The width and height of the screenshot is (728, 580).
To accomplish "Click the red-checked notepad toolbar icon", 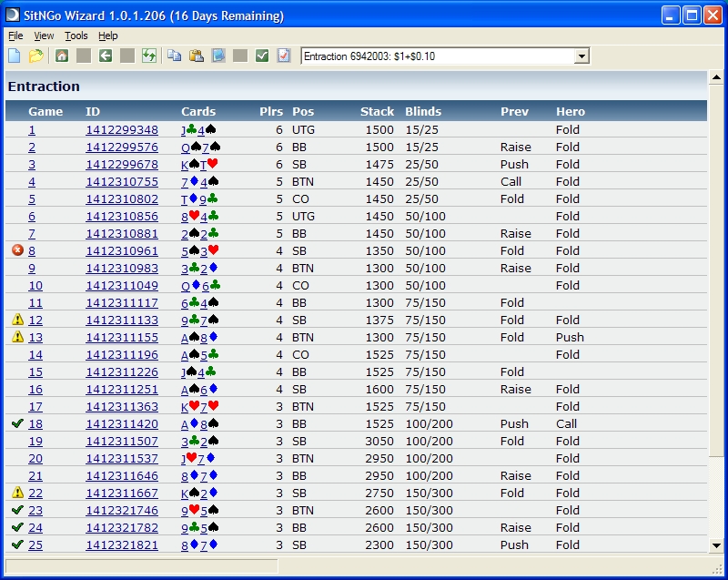I will [284, 56].
